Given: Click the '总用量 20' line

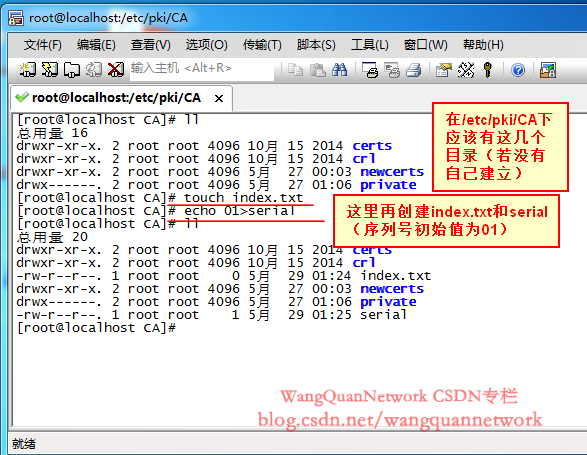Looking at the screenshot, I should coord(52,237).
